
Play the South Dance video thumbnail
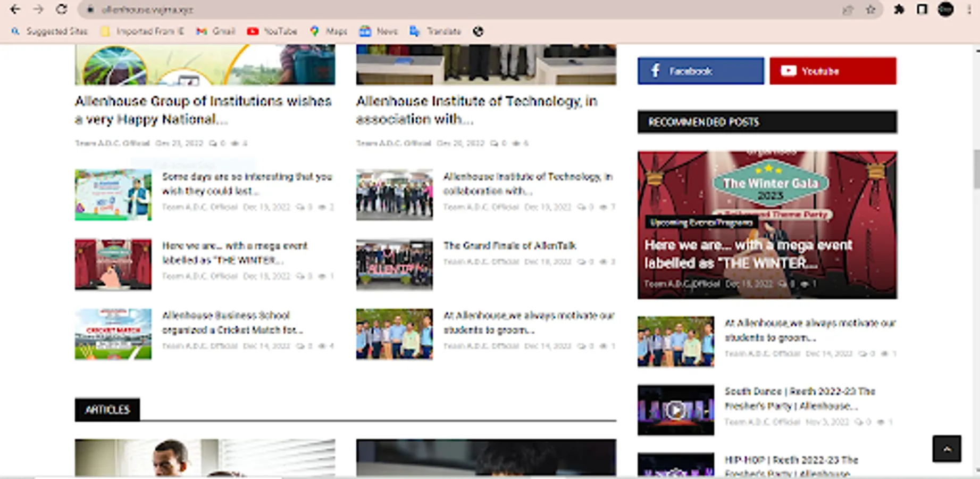[676, 410]
